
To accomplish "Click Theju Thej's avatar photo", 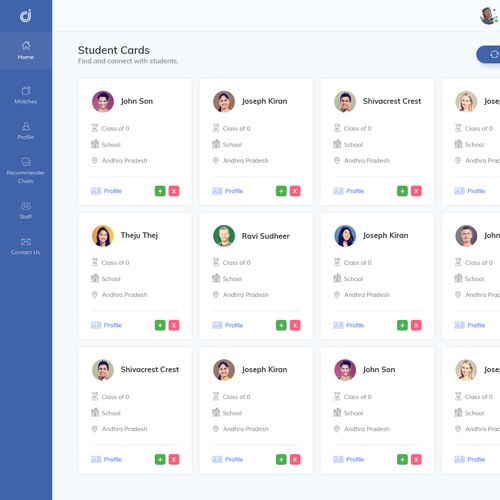I will 103,236.
